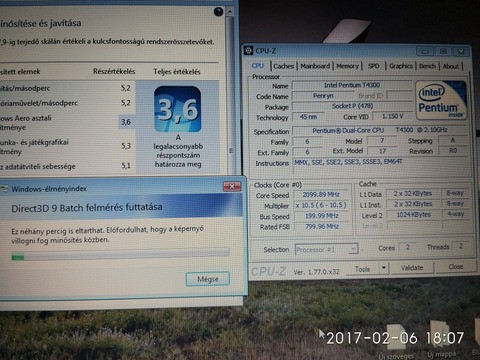Click the Teljes értékelés column header
This screenshot has width=480, height=360.
(177, 71)
